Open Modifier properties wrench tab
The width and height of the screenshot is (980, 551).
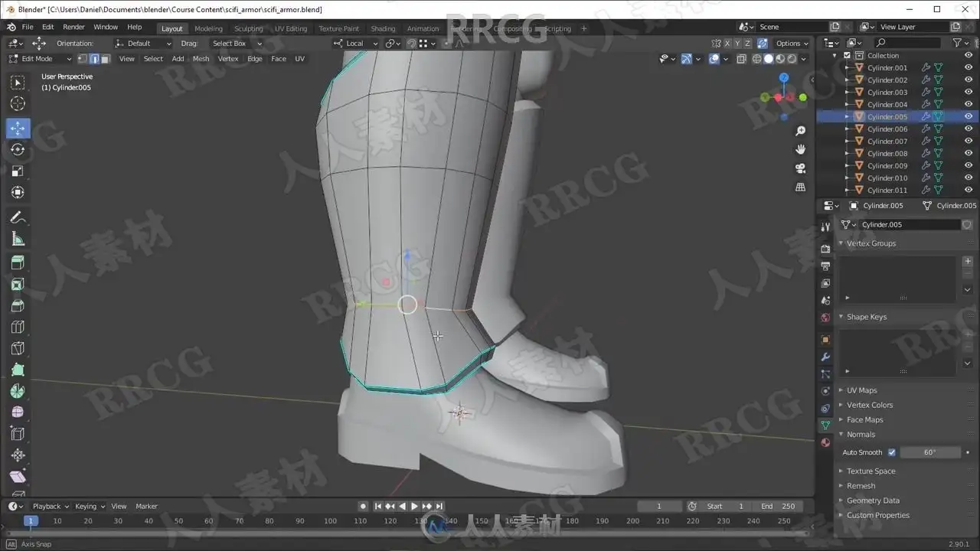(825, 357)
